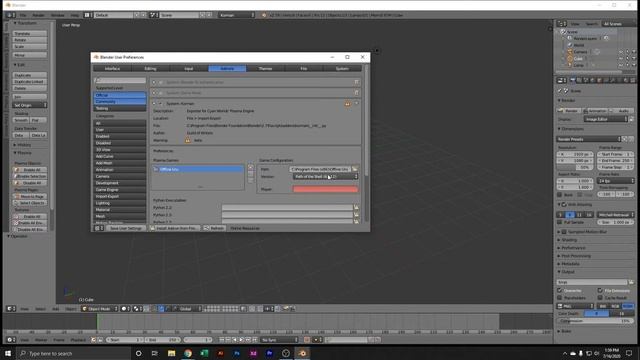Switch to the System preferences tab
This screenshot has width=640, height=360.
[x=342, y=69]
